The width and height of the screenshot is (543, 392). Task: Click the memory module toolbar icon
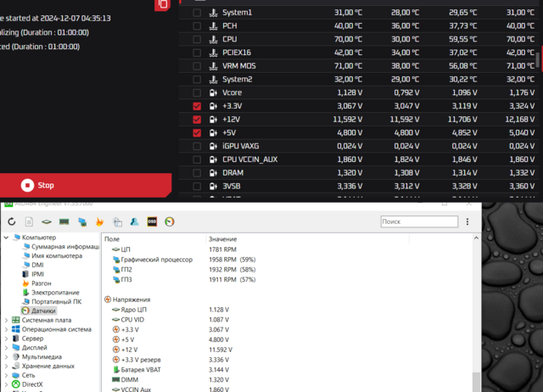(64, 222)
